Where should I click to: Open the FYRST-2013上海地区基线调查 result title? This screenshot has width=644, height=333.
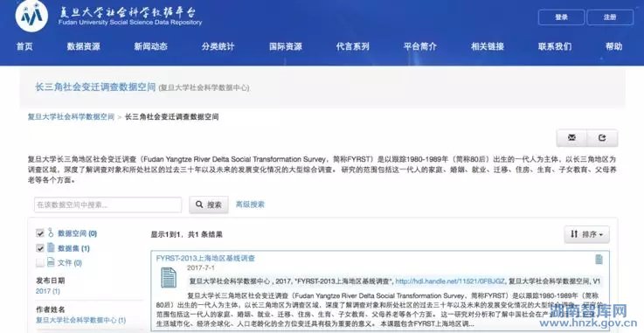pyautogui.click(x=205, y=258)
